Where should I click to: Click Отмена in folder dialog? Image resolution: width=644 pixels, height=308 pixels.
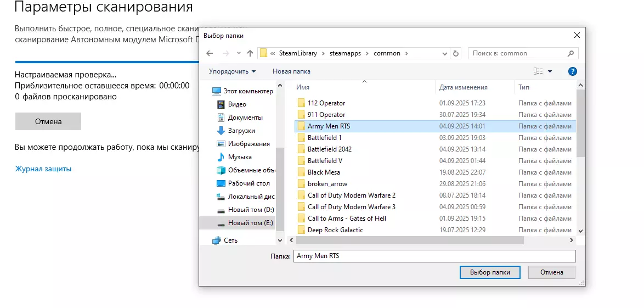tap(552, 272)
